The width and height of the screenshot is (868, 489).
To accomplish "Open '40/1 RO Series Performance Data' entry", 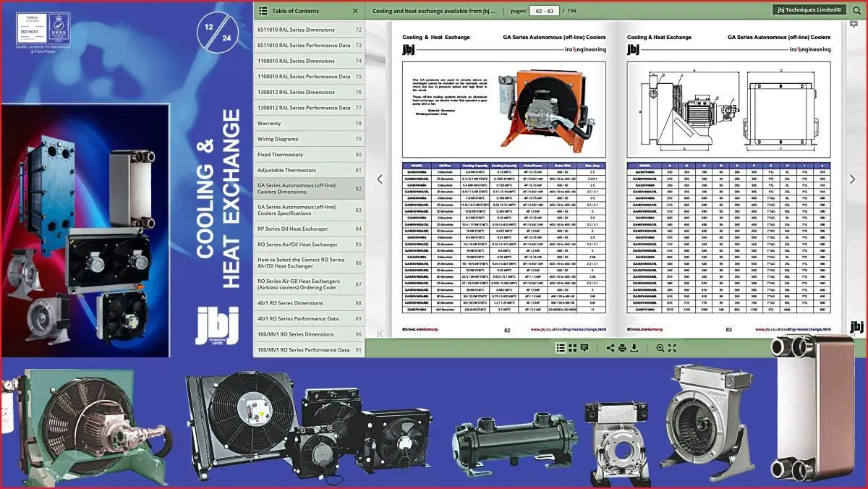I will tap(309, 318).
